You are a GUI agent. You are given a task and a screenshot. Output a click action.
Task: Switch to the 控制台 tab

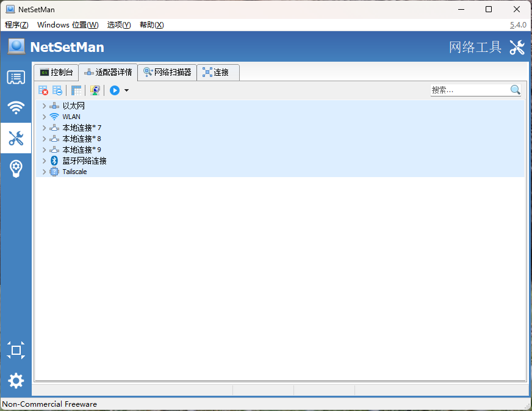pos(56,72)
